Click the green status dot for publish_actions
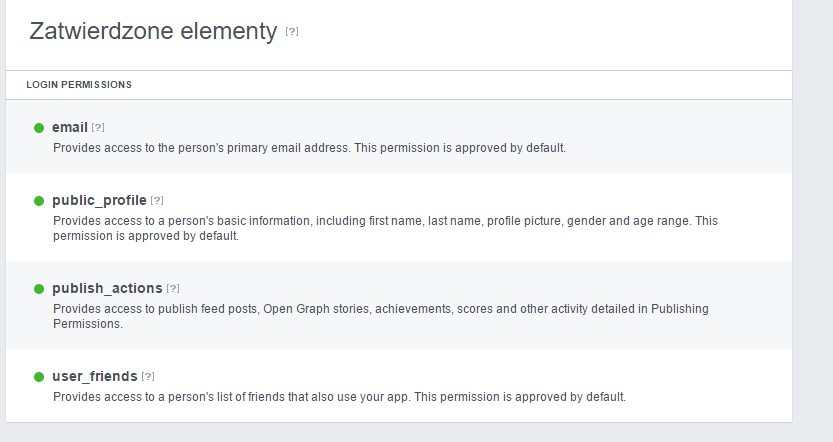The width and height of the screenshot is (833, 442). (x=39, y=289)
